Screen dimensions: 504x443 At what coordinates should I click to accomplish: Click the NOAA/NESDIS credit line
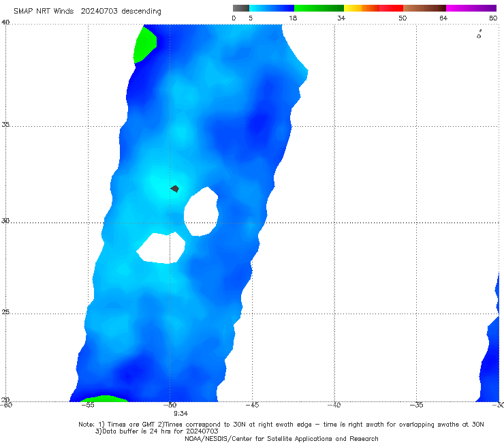281,438
